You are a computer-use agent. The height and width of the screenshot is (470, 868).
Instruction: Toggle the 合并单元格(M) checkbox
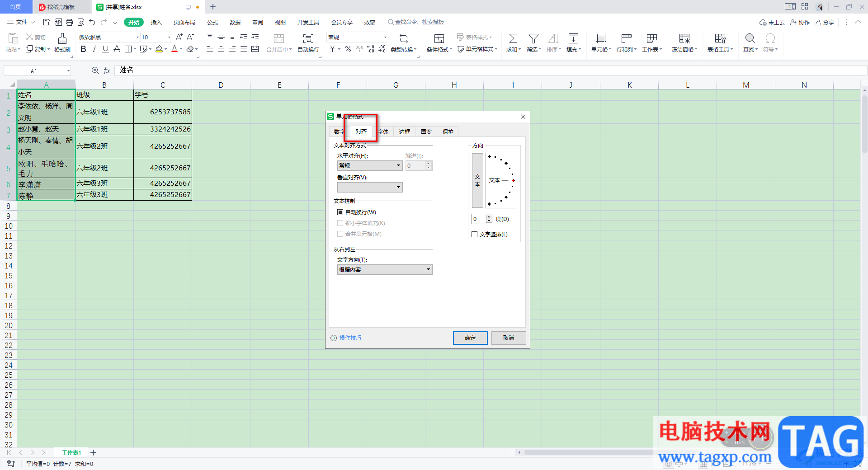tap(340, 234)
